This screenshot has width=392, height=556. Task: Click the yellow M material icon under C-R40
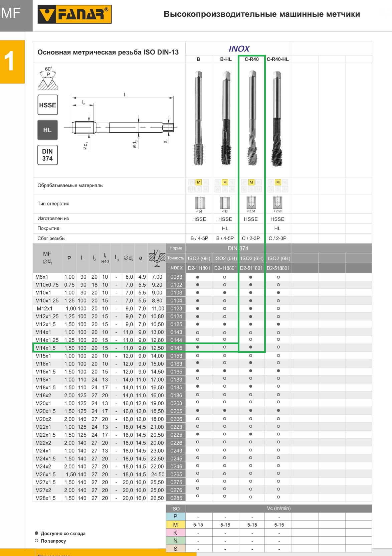pos(251,182)
